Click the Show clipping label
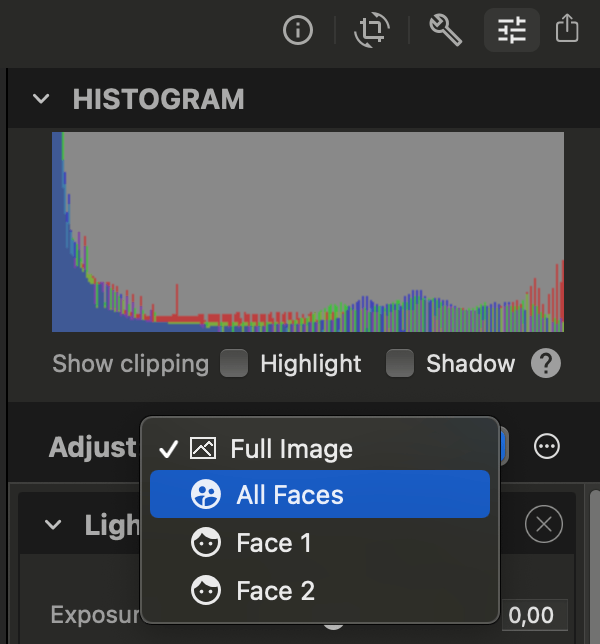 coord(131,364)
